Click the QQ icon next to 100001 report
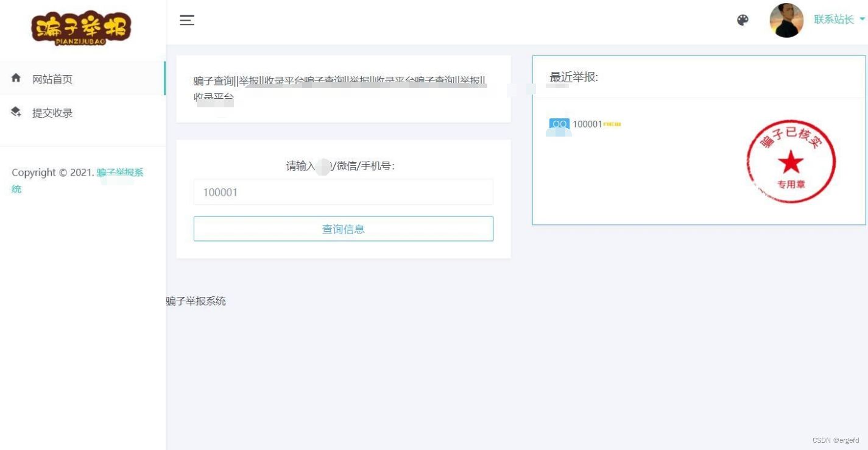Viewport: 868px width, 450px height. point(558,124)
